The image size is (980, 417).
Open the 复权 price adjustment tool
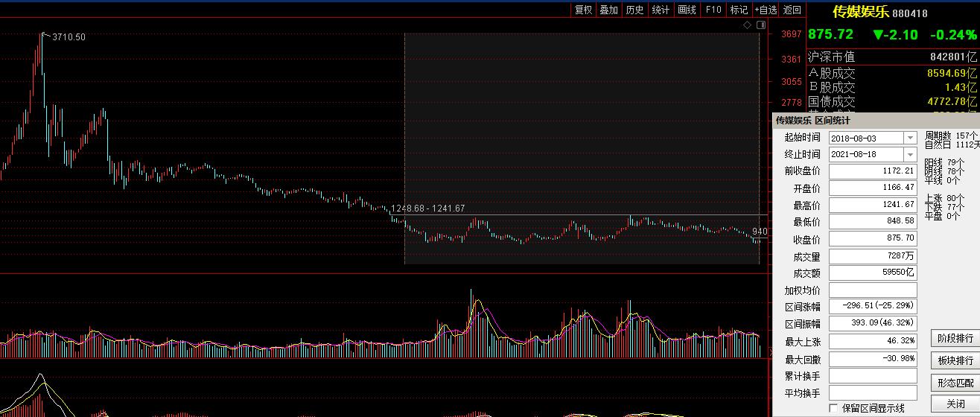583,10
